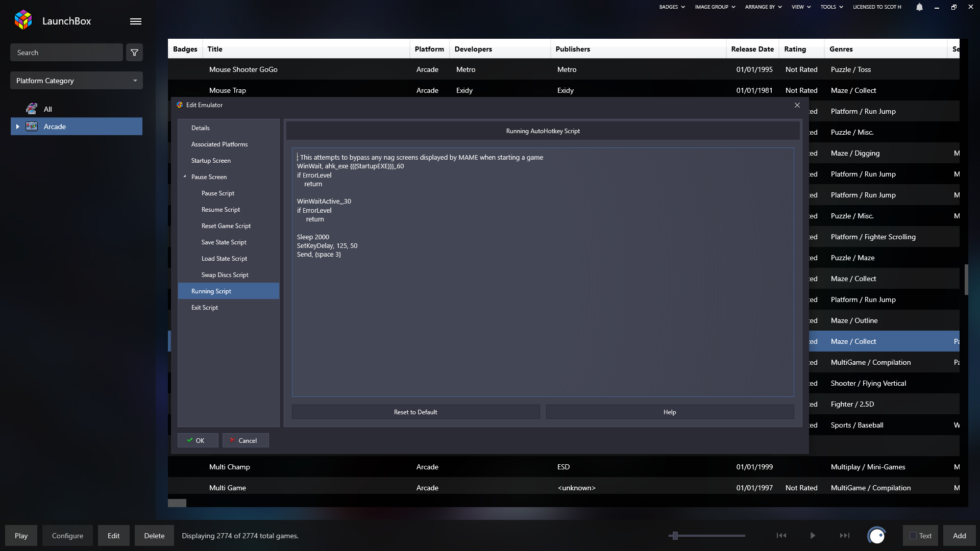This screenshot has width=980, height=551.
Task: Click the LaunchBox logo icon
Action: pos(23,20)
